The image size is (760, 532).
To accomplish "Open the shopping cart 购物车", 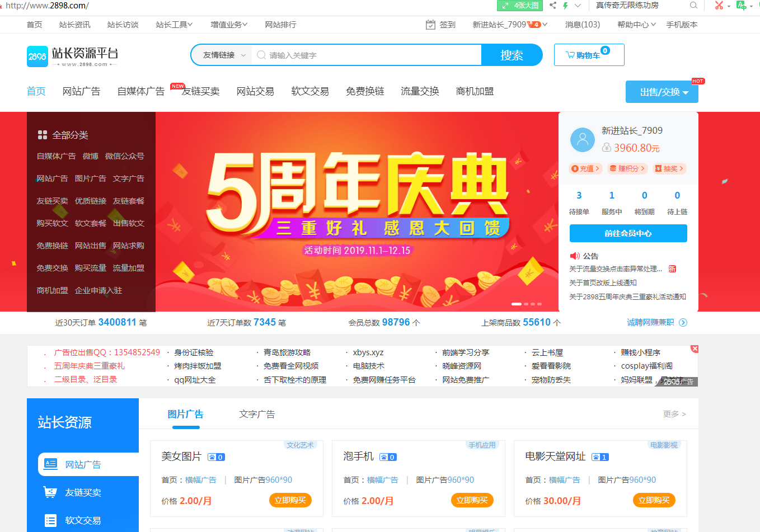I will 589,54.
